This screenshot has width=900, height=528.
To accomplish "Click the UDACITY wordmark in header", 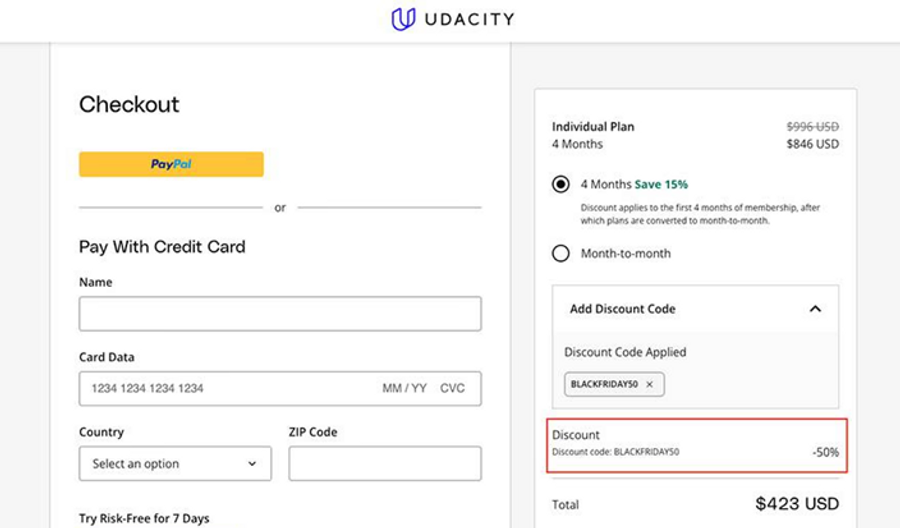I will [468, 20].
